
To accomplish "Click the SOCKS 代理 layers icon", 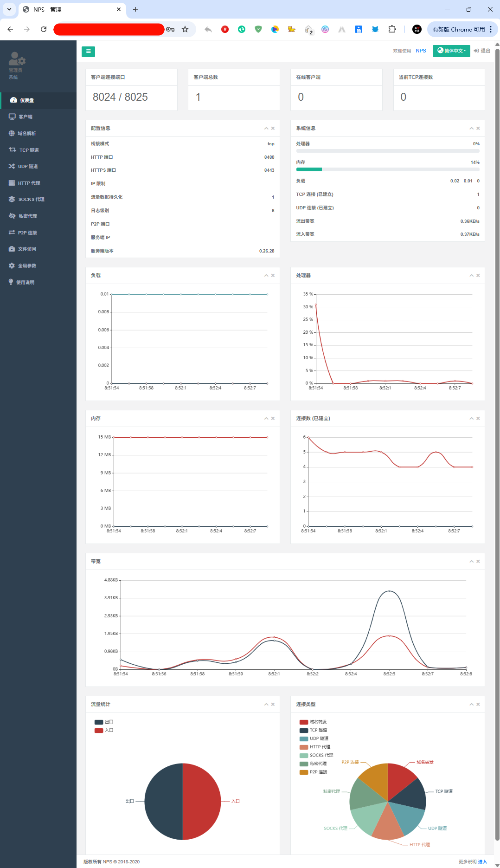I will 12,200.
